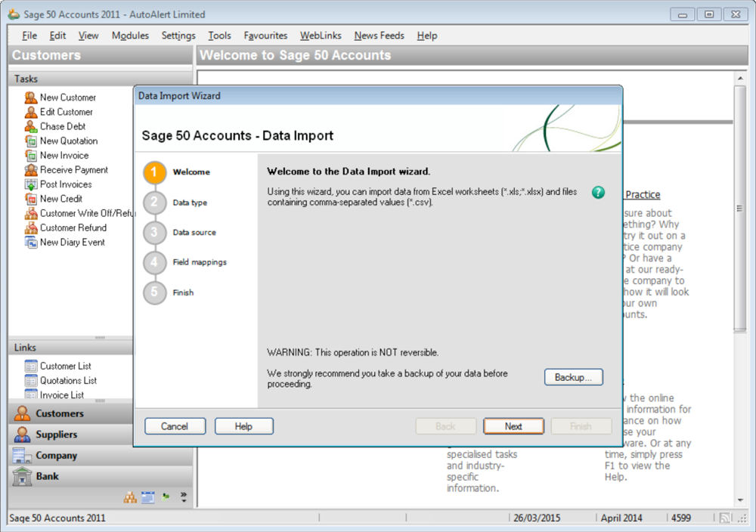Click the New Diary Event icon
The image size is (756, 532).
31,242
